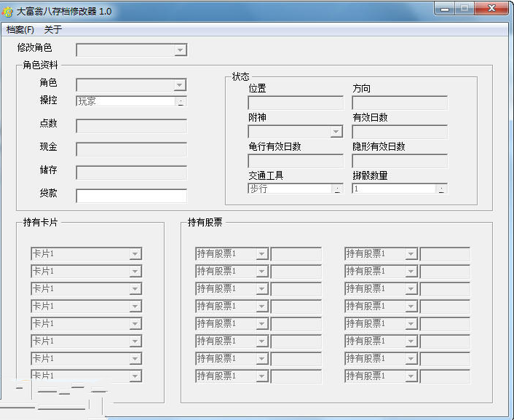Expand the first 卡片1 dropdown in 持有卡片
Viewport: 514px width, 420px height.
tap(86, 254)
